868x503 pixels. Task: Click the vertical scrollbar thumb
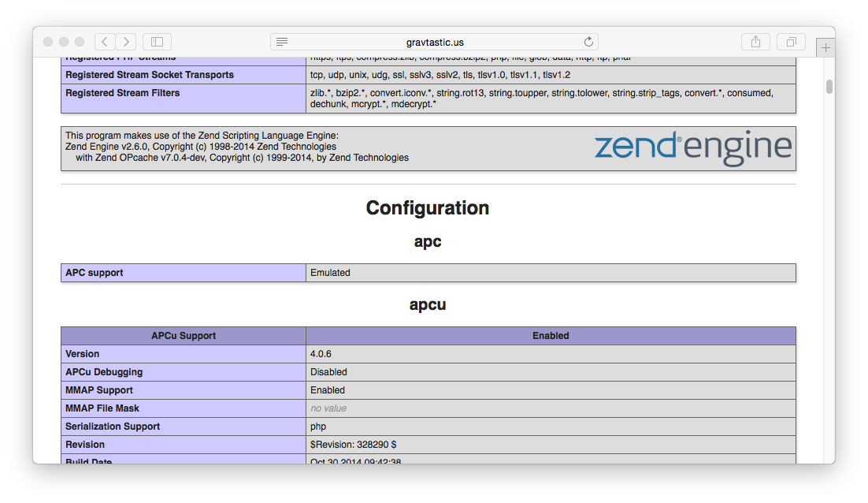click(829, 87)
